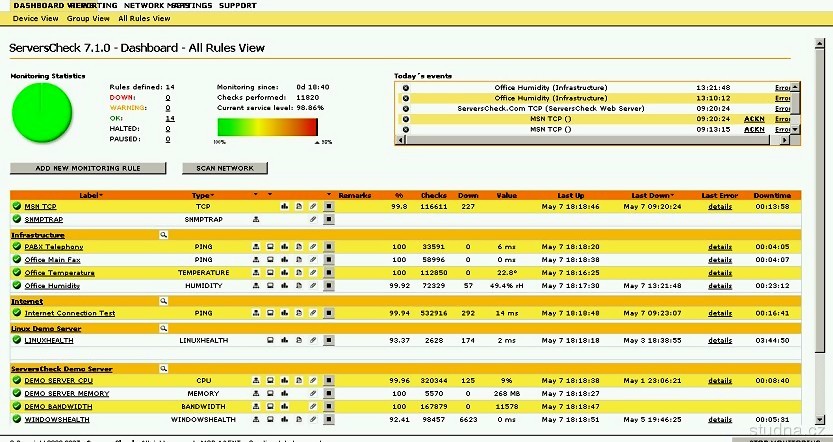
Task: Click the green monitoring statistics pie chart
Action: tap(42, 113)
